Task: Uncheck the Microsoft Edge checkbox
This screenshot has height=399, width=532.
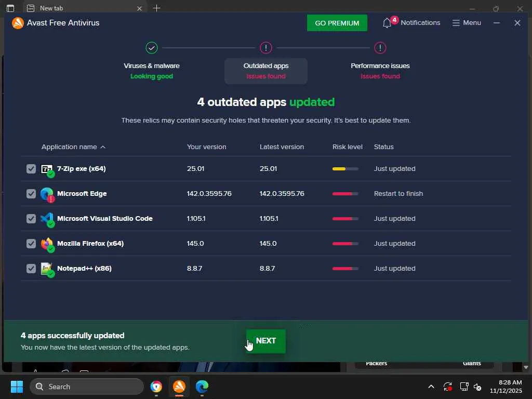Action: [x=31, y=194]
